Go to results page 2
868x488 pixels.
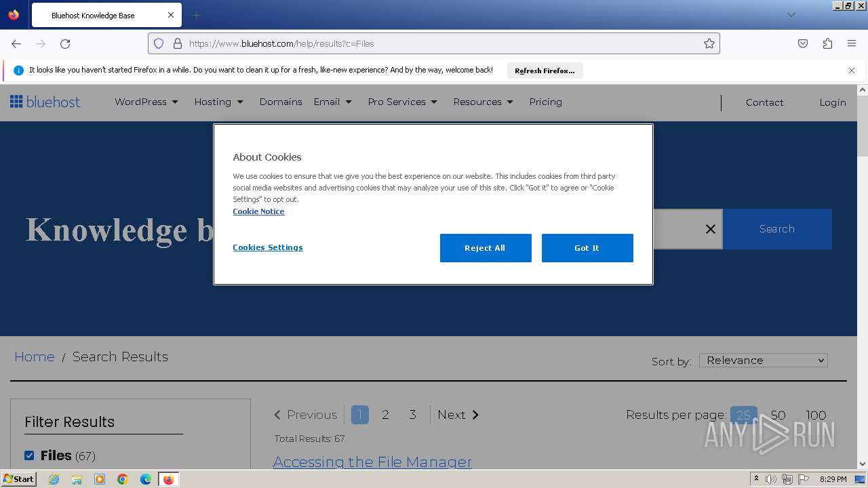(x=385, y=415)
